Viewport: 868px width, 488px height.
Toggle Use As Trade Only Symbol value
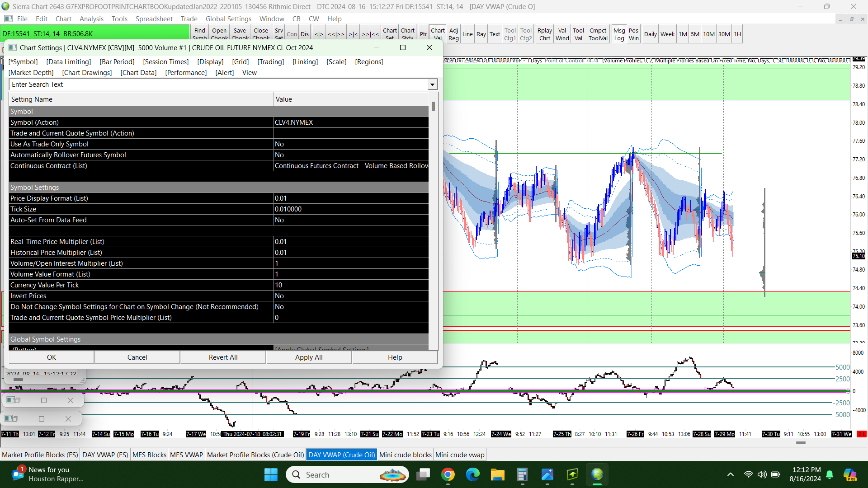click(x=351, y=144)
